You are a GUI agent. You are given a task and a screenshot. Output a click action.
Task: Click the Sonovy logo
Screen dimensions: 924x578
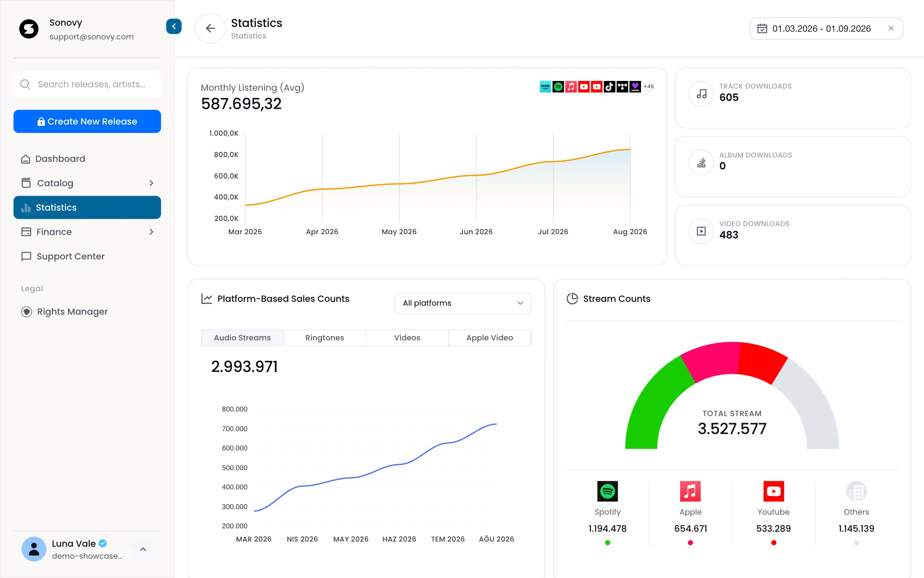29,29
